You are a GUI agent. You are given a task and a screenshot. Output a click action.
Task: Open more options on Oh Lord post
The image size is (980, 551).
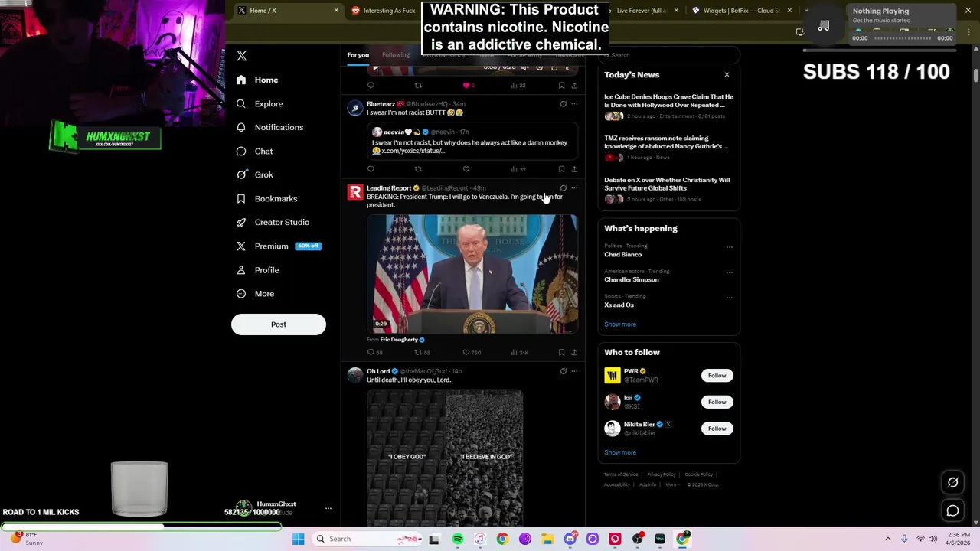pyautogui.click(x=574, y=371)
